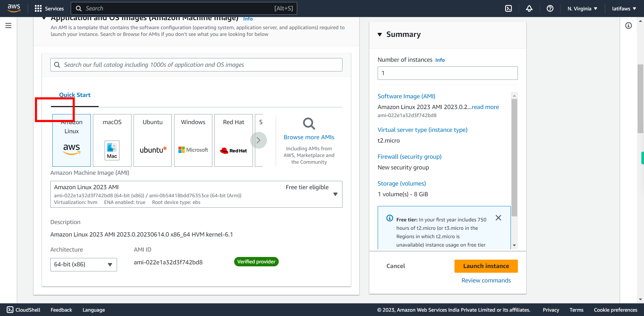
Task: Show next AMI tiles with chevron arrow
Action: [x=258, y=140]
